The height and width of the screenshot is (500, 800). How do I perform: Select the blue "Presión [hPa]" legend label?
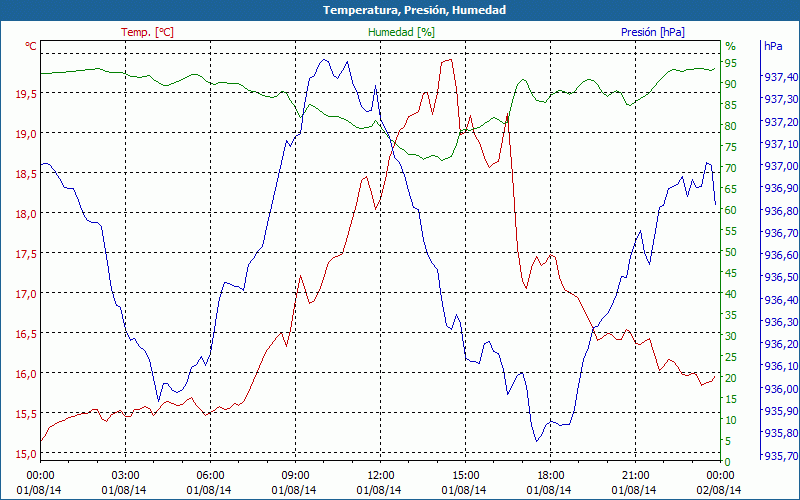pyautogui.click(x=653, y=32)
